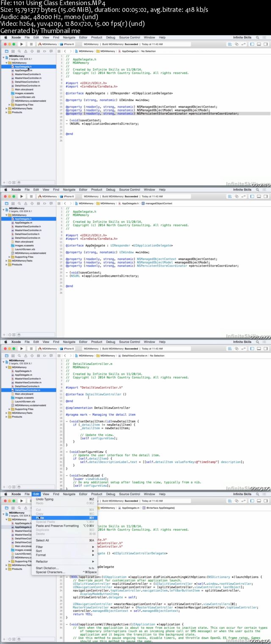Choose Paste and Preserve Formatting in Edit menu
This screenshot has width=271, height=644.
pos(64,526)
